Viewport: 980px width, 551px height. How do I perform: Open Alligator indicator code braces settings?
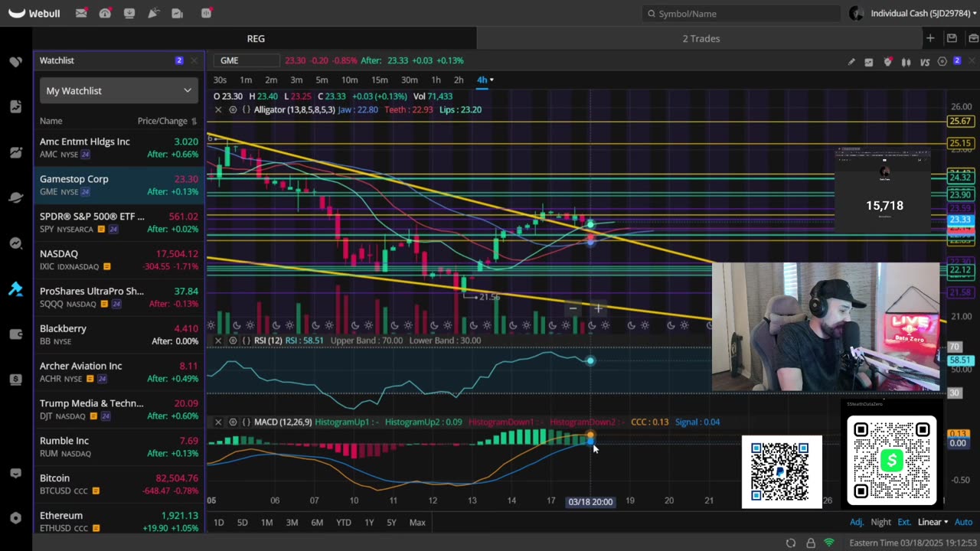tap(247, 109)
